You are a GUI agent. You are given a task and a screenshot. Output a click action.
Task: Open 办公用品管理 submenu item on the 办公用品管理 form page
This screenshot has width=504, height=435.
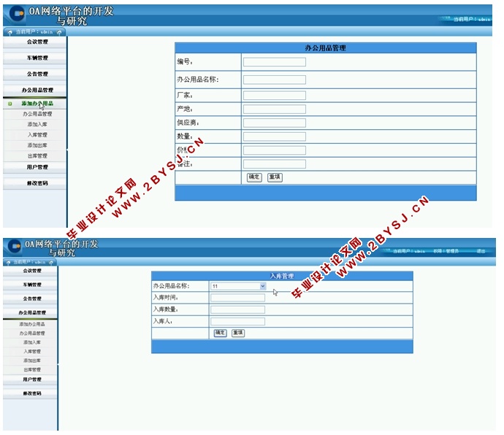coord(37,114)
